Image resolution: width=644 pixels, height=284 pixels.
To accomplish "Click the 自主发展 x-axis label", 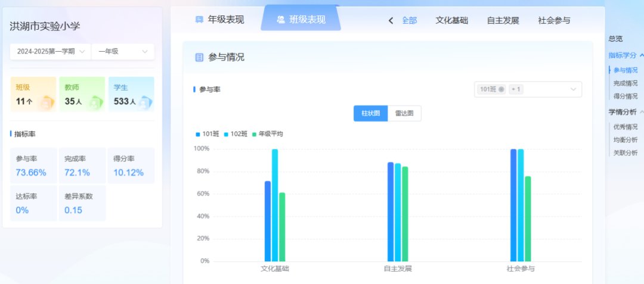I will (398, 269).
